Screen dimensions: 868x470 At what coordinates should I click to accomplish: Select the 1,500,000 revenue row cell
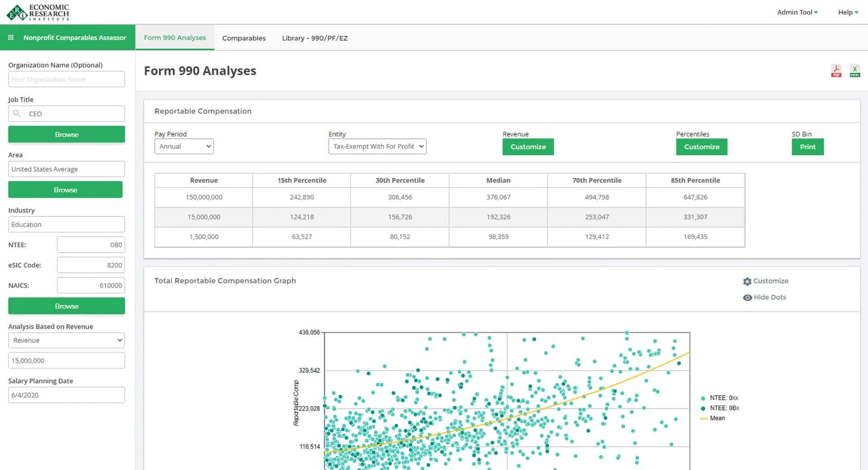[x=204, y=237]
